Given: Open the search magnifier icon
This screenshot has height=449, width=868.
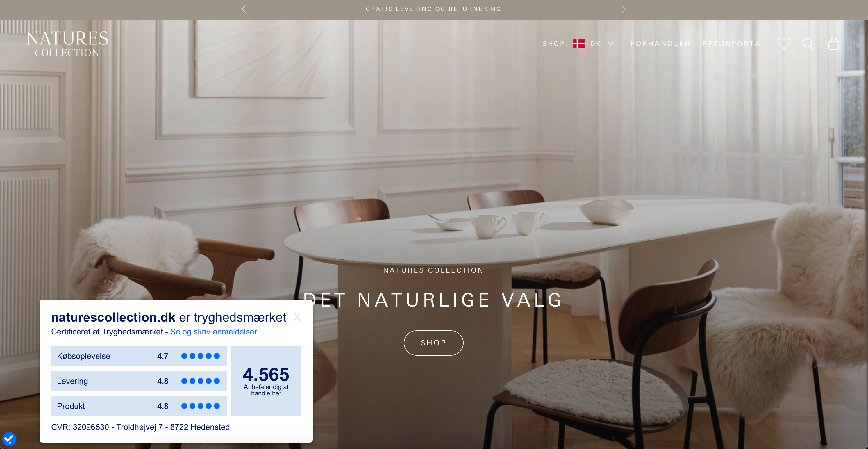Looking at the screenshot, I should tap(808, 44).
